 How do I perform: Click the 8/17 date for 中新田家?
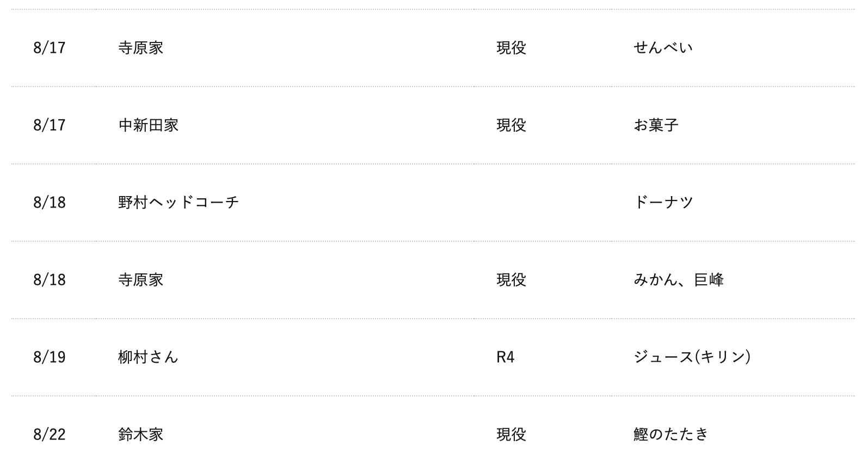[x=49, y=125]
